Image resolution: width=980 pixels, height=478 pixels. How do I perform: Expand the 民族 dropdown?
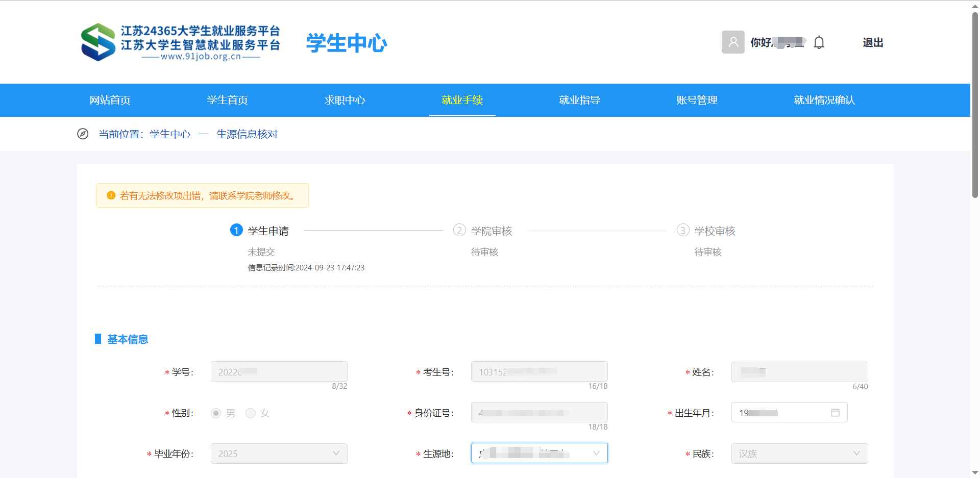coord(800,454)
